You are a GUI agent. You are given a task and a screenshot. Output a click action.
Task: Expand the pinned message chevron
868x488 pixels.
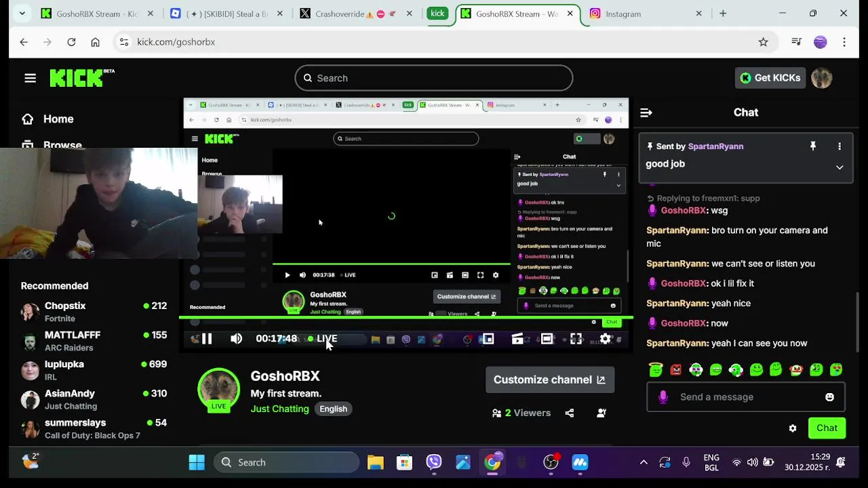[840, 167]
